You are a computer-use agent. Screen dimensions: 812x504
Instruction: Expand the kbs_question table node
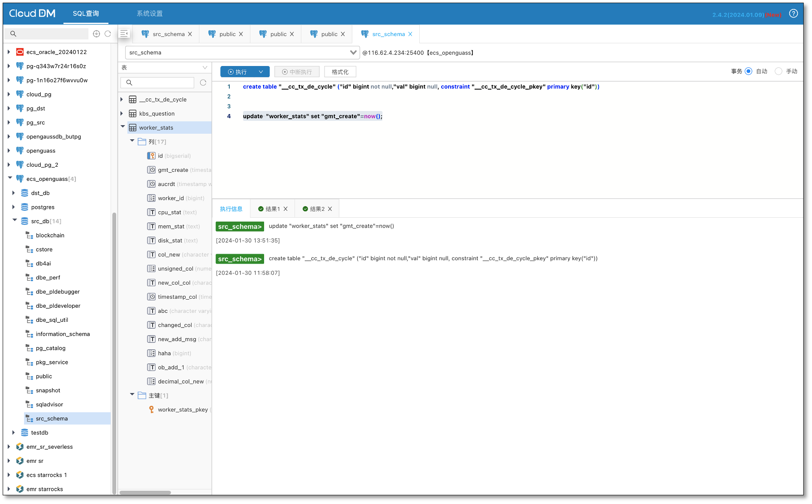point(122,114)
